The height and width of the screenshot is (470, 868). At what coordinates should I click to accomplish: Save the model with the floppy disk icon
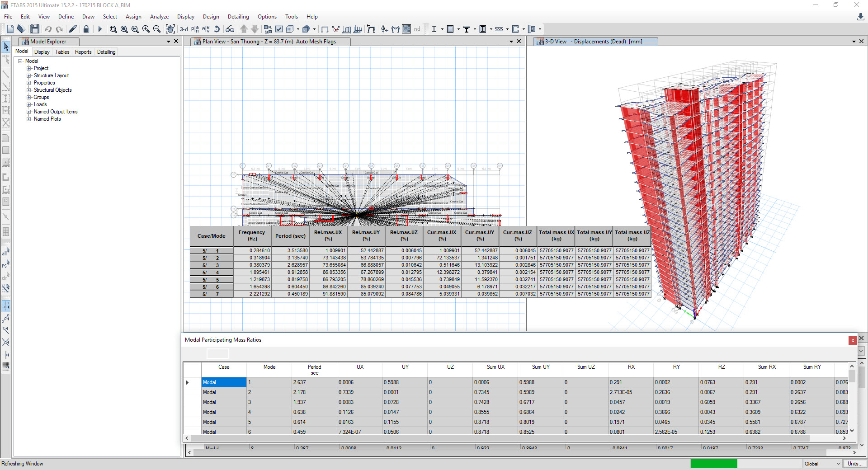35,29
